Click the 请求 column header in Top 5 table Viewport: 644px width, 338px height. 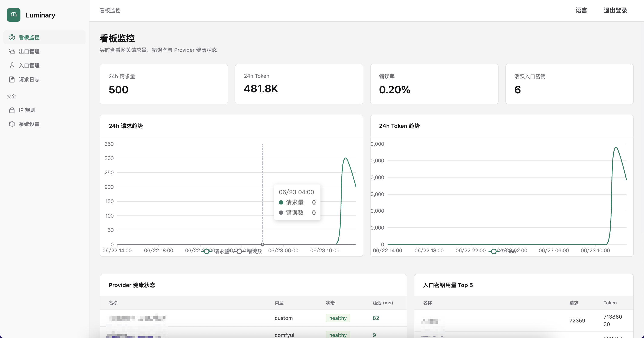[x=574, y=303]
